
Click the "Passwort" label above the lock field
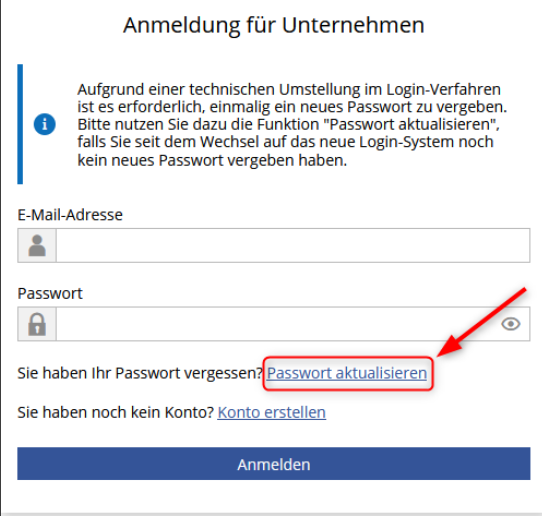tap(50, 293)
